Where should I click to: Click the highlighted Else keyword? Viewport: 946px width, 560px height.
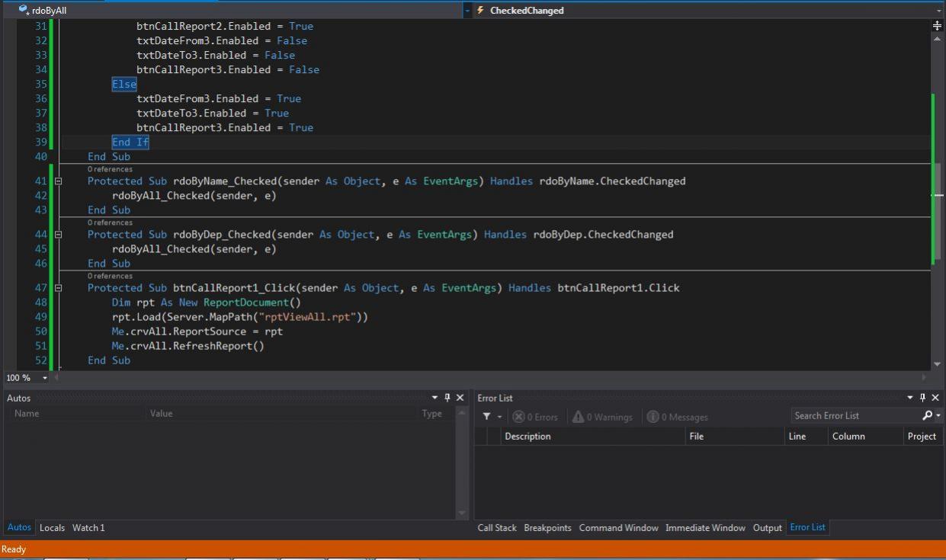[x=124, y=84]
